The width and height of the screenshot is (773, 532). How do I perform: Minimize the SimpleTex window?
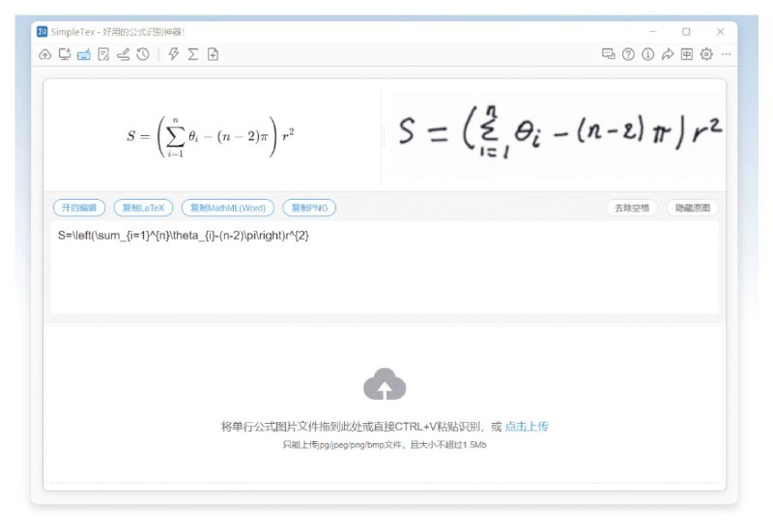point(653,32)
